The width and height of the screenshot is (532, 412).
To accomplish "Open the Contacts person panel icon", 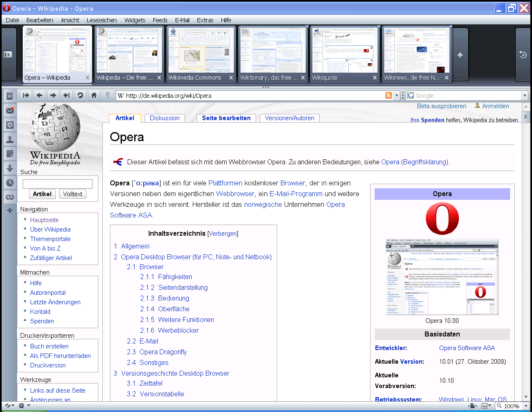I will pyautogui.click(x=9, y=140).
